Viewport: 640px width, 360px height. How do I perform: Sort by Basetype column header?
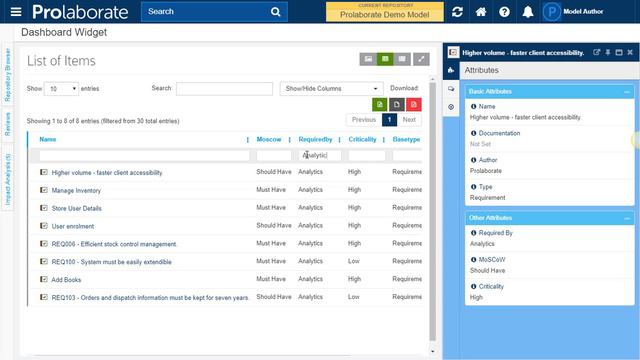coord(406,139)
